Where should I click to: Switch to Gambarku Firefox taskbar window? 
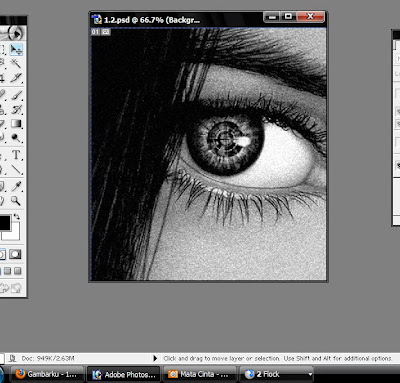point(48,374)
